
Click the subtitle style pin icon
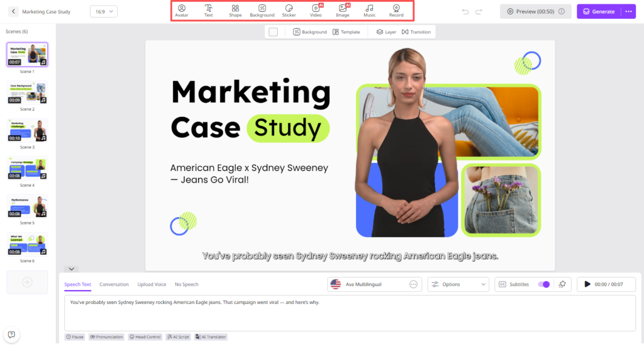click(x=562, y=284)
